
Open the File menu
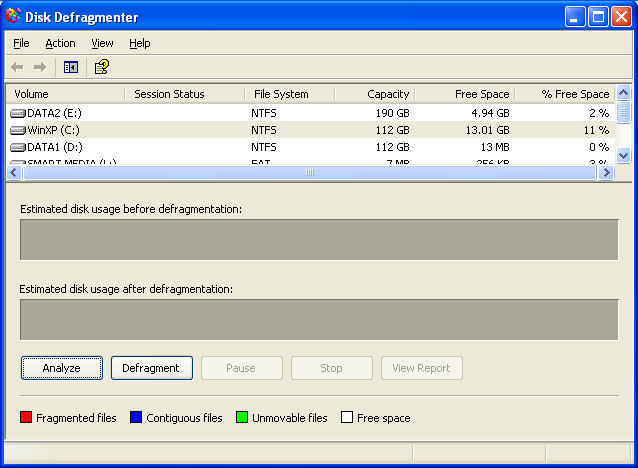click(21, 43)
